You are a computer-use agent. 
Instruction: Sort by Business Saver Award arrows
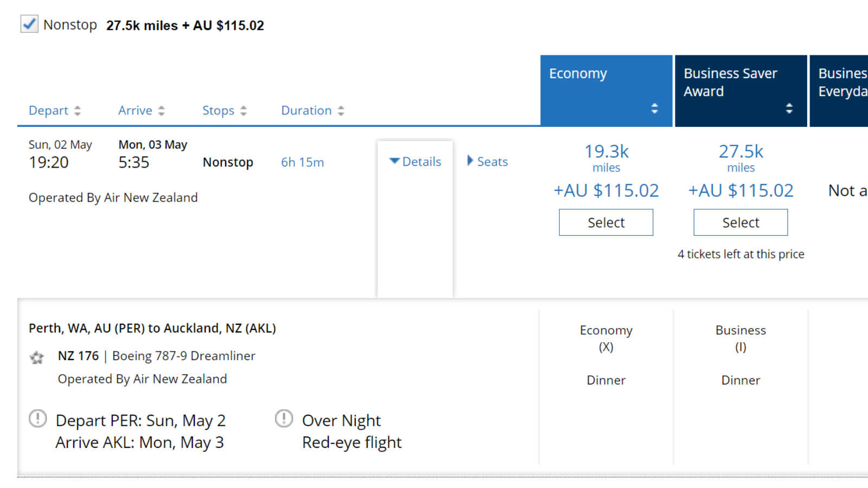[x=789, y=108]
